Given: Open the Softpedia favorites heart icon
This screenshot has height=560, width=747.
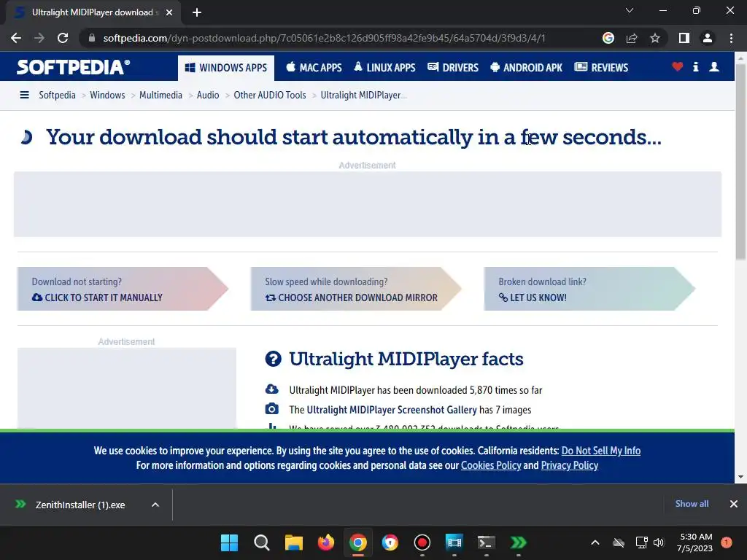Looking at the screenshot, I should [x=678, y=66].
